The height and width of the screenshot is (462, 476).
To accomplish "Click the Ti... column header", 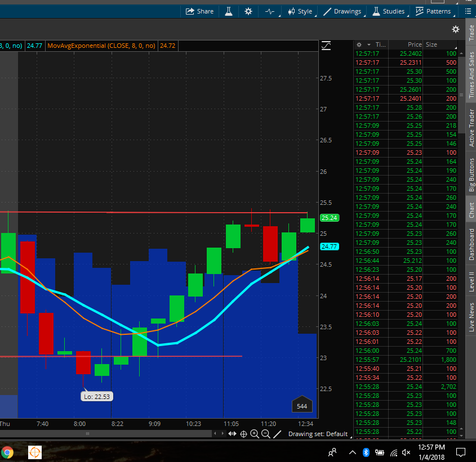I will tap(381, 44).
